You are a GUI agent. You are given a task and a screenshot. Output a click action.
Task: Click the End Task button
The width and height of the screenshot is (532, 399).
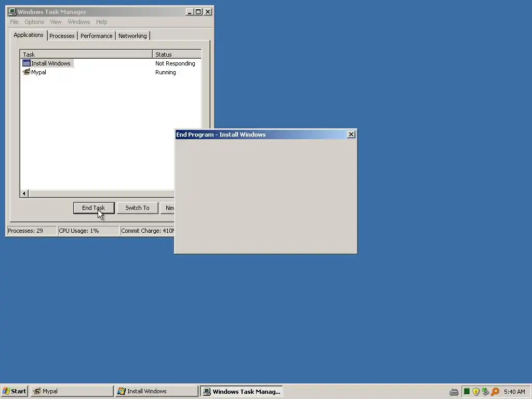94,208
